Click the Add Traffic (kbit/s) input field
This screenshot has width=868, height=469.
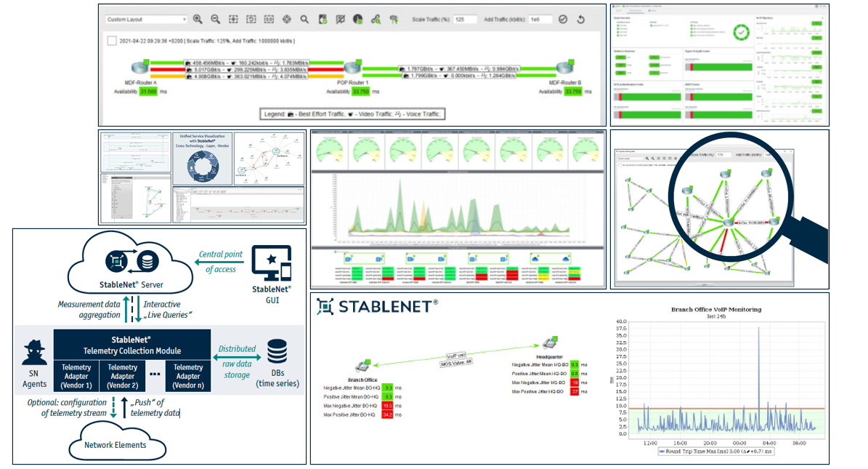click(x=540, y=20)
